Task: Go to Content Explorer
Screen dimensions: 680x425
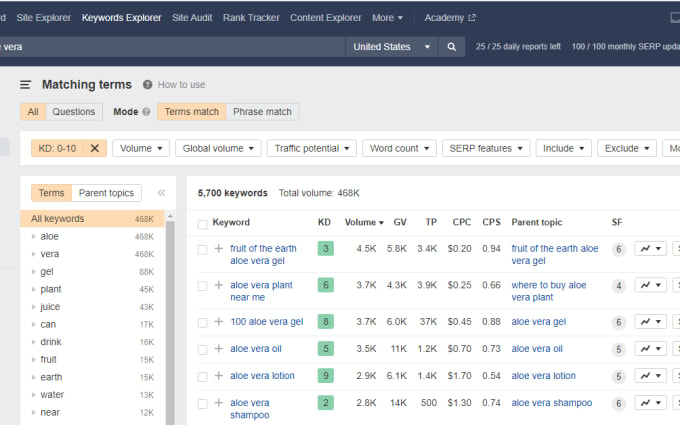Action: pos(326,18)
